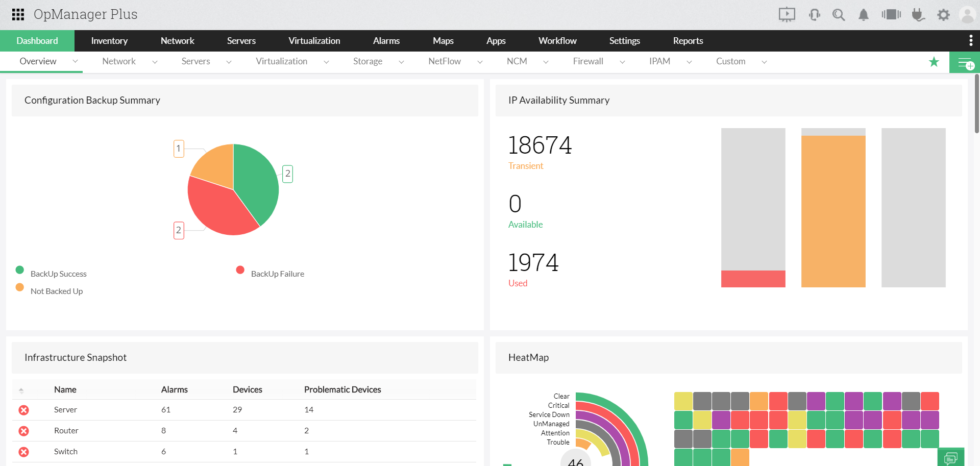Switch to the Alarms menu
Screen dimensions: 980x466
click(386, 40)
